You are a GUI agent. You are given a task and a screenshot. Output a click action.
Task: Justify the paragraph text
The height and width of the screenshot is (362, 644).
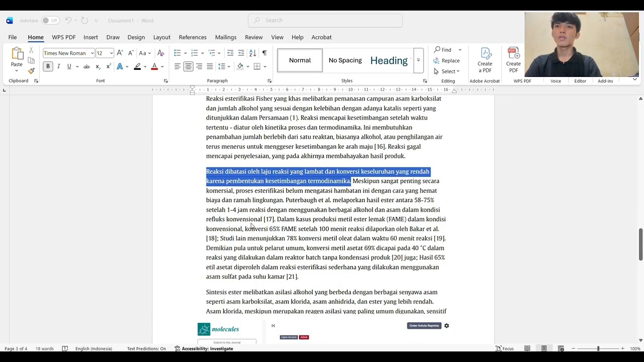click(210, 66)
